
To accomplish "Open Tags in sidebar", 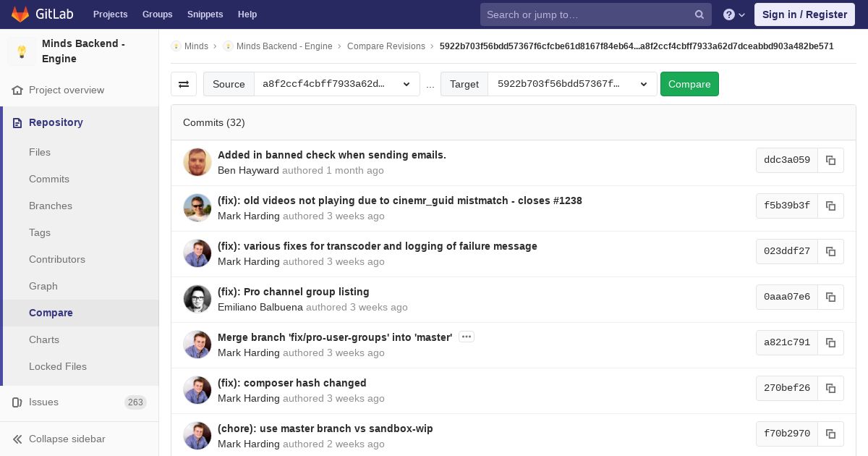I will pos(40,232).
